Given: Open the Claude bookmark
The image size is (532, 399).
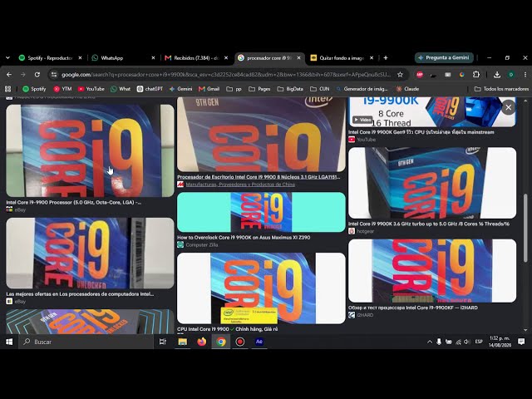Looking at the screenshot, I should tap(407, 89).
